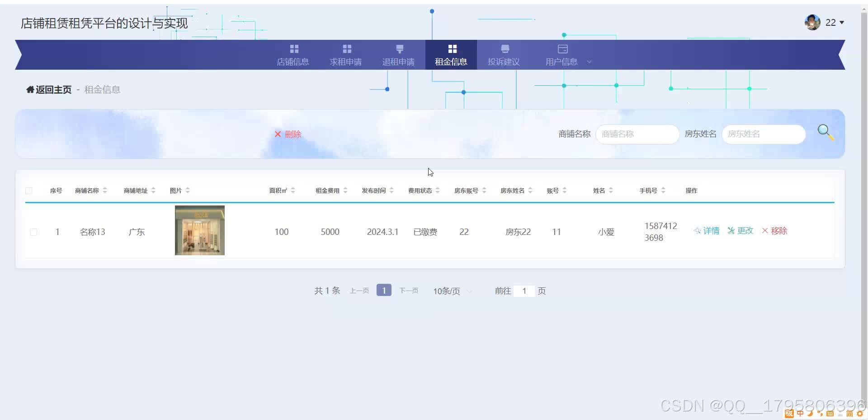Check the row 1 名称13 checkbox
This screenshot has width=868, height=420.
point(33,232)
